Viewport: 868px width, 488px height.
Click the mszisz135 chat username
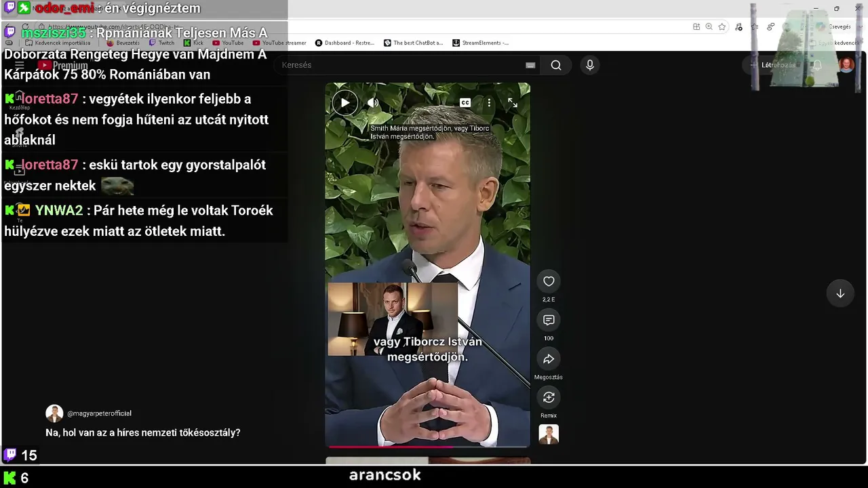click(x=54, y=33)
